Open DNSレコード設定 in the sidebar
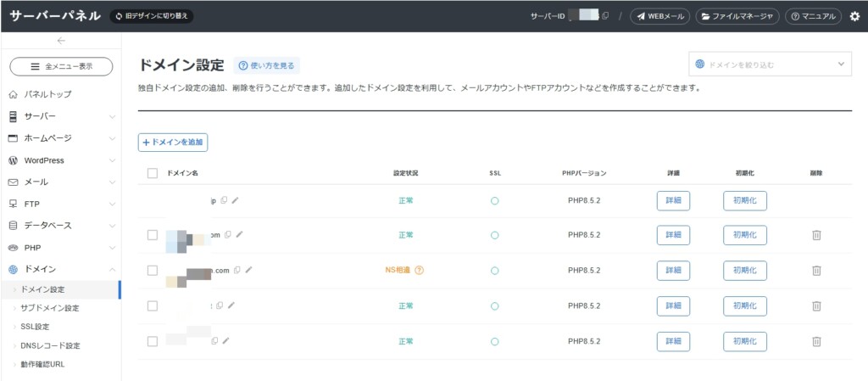Viewport: 868px width, 381px height. 50,345
